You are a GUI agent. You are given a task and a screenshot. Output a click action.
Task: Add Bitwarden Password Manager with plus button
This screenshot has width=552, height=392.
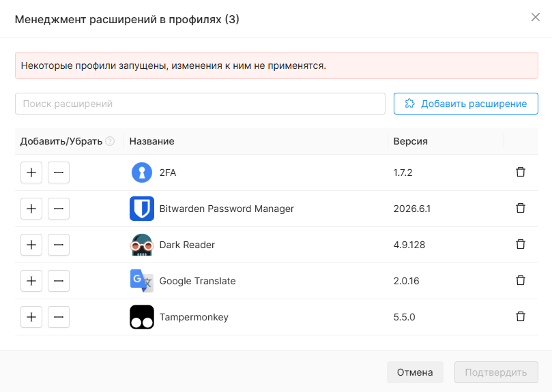pyautogui.click(x=31, y=209)
